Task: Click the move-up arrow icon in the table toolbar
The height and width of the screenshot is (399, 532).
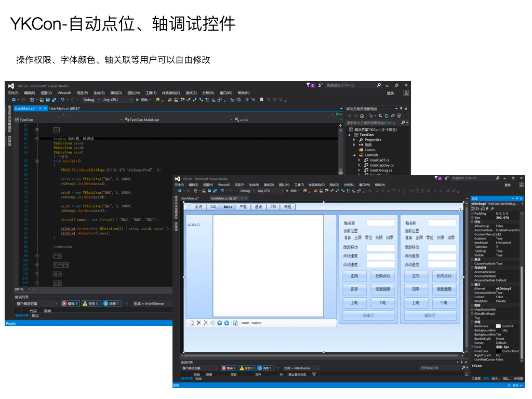Action: tap(220, 323)
